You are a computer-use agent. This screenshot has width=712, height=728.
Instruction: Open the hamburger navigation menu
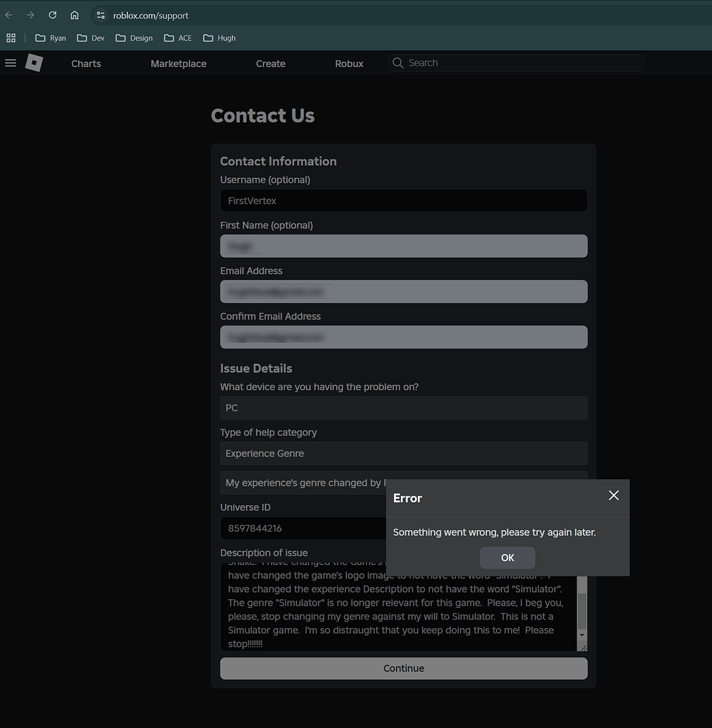[10, 63]
